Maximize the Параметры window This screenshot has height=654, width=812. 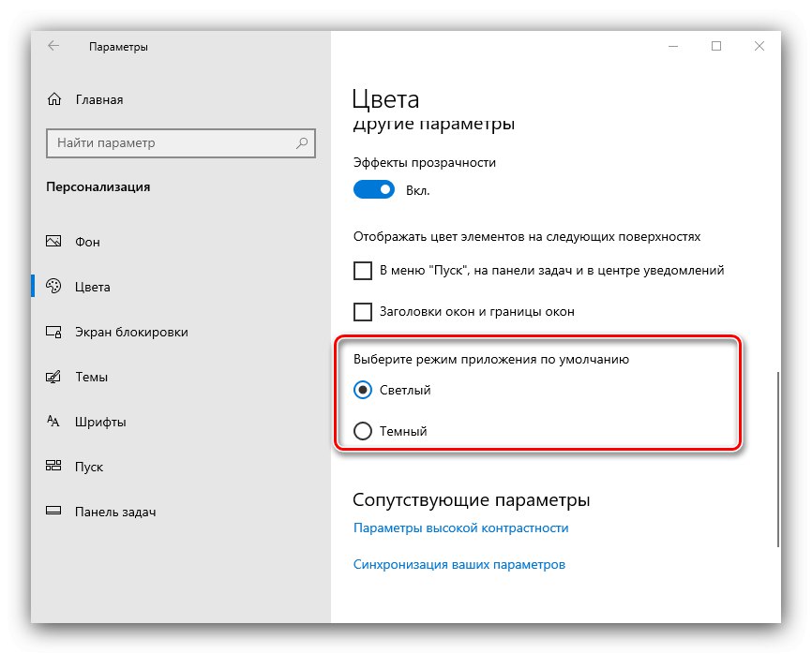(x=716, y=46)
